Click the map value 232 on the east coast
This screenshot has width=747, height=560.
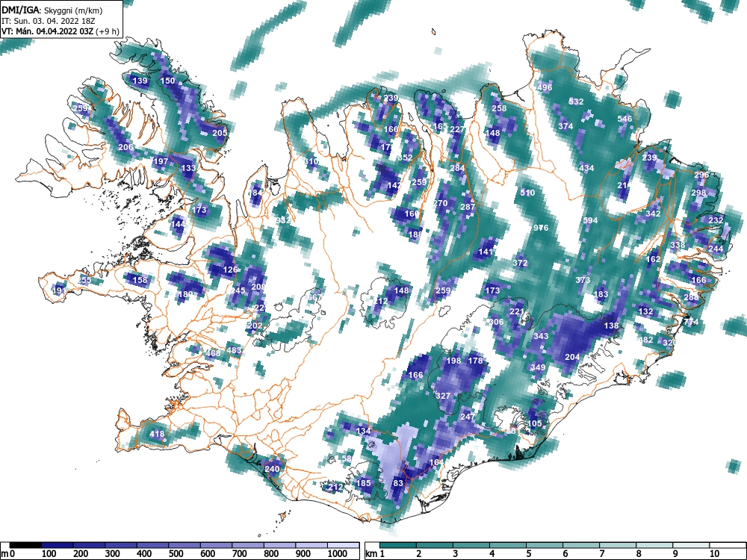coord(716,220)
